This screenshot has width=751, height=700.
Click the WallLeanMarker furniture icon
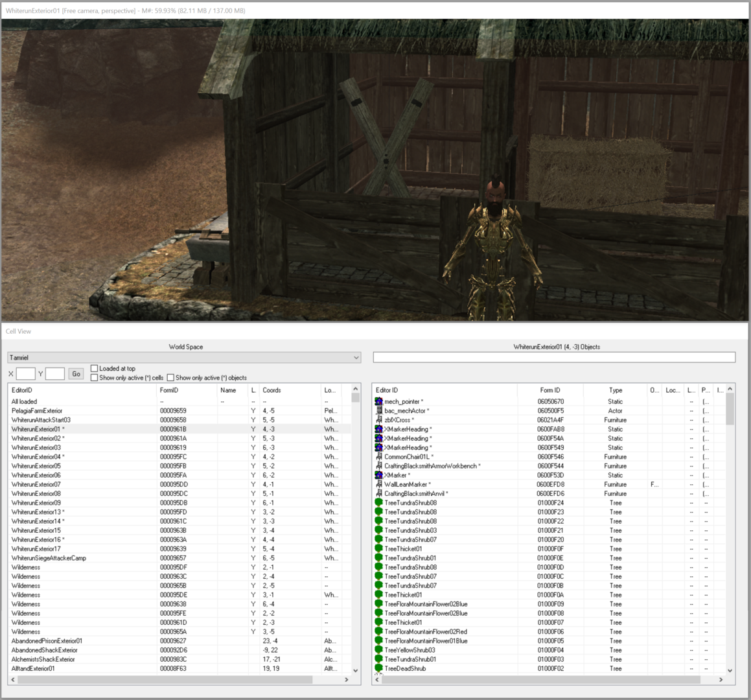tap(378, 484)
